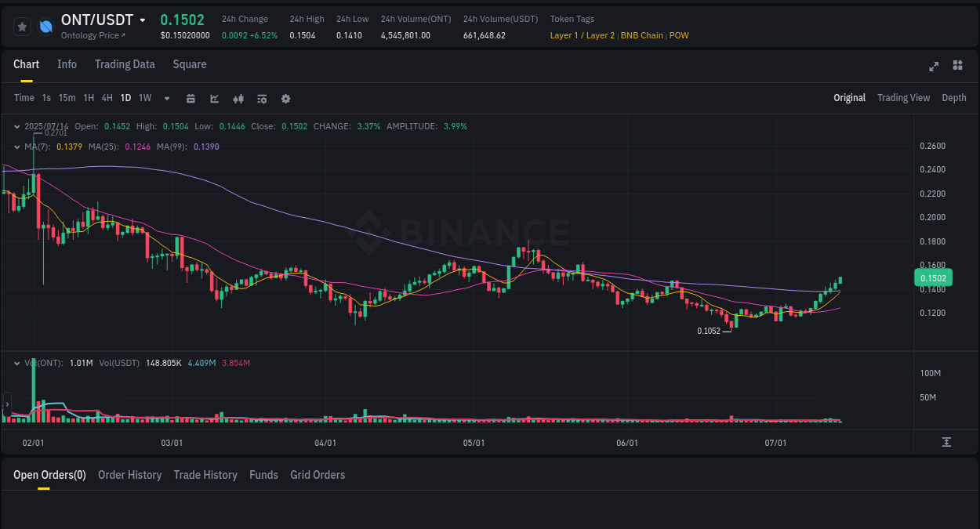Expand chart to fullscreen with arrows icon
This screenshot has height=529, width=980.
tap(933, 67)
